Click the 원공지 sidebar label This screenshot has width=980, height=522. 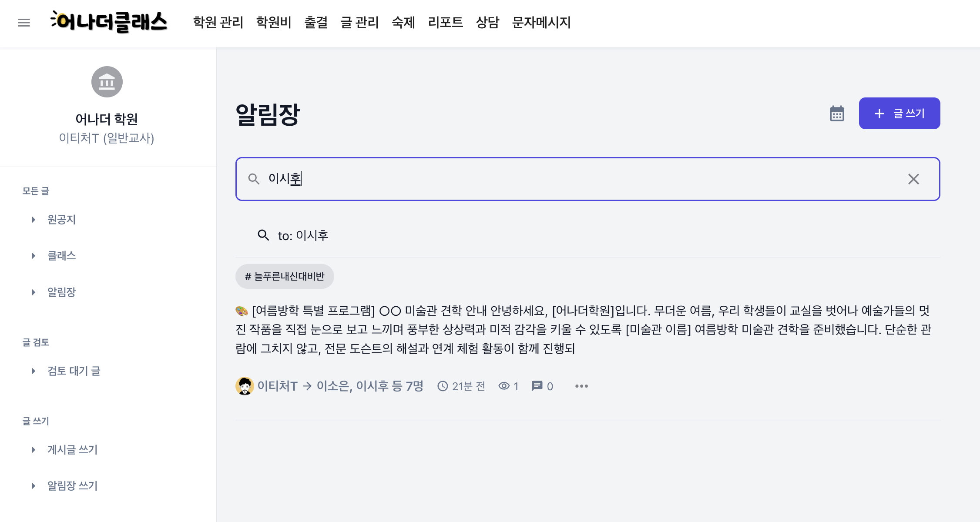[62, 220]
